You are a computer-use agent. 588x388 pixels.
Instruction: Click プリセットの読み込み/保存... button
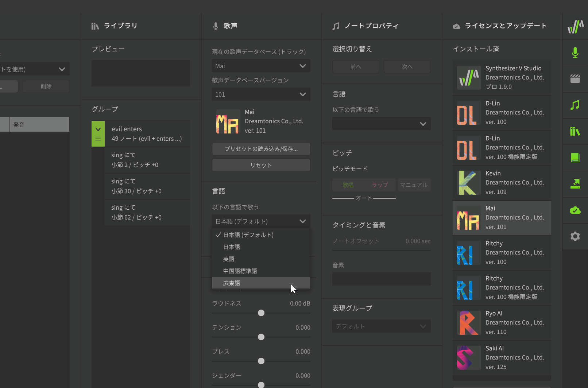[x=261, y=149]
